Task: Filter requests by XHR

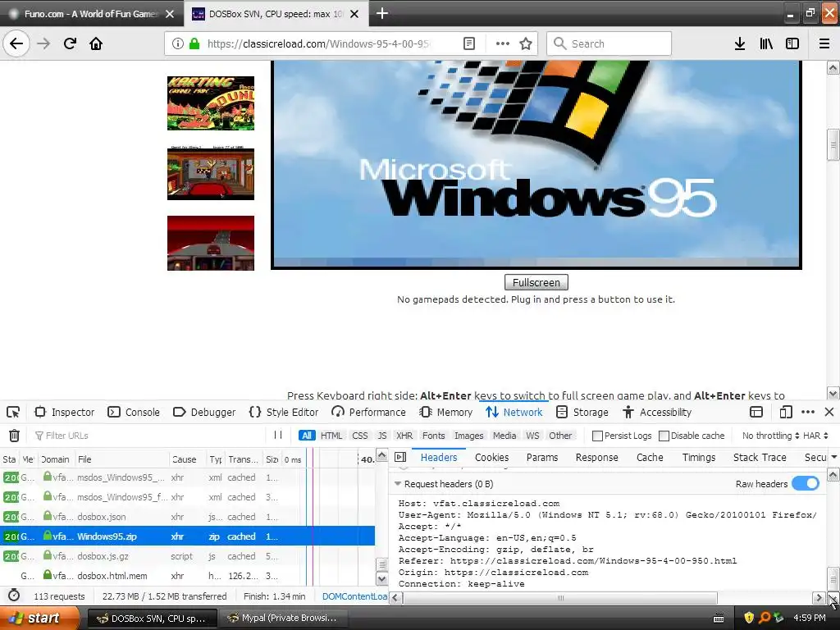Action: pos(404,436)
